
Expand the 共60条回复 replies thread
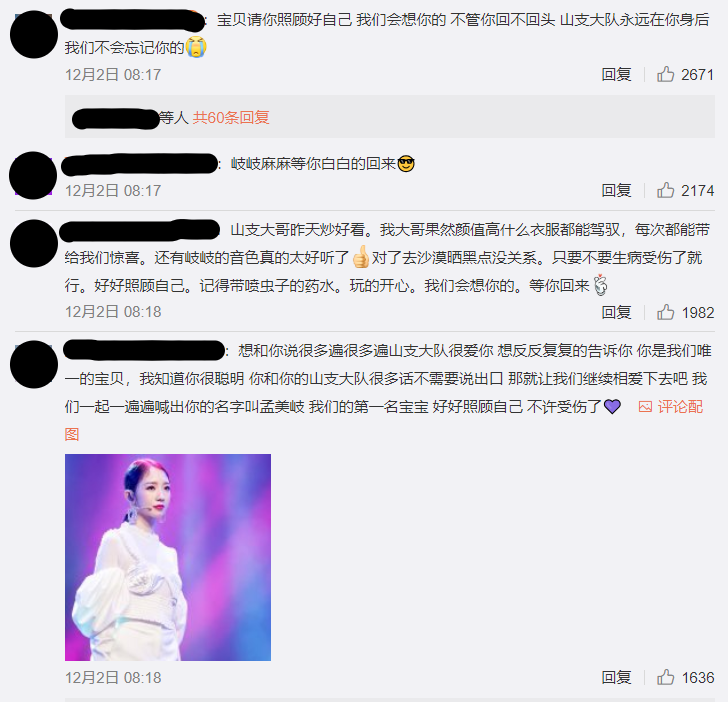[x=231, y=117]
